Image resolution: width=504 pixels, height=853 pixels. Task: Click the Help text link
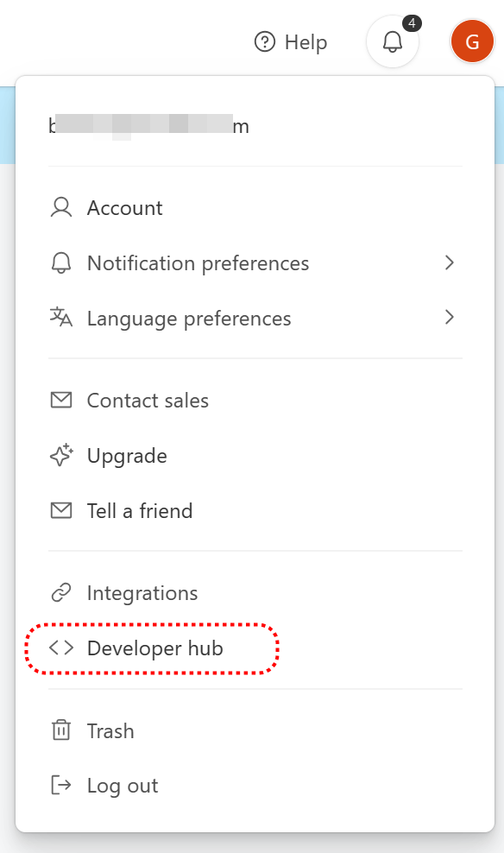click(306, 42)
